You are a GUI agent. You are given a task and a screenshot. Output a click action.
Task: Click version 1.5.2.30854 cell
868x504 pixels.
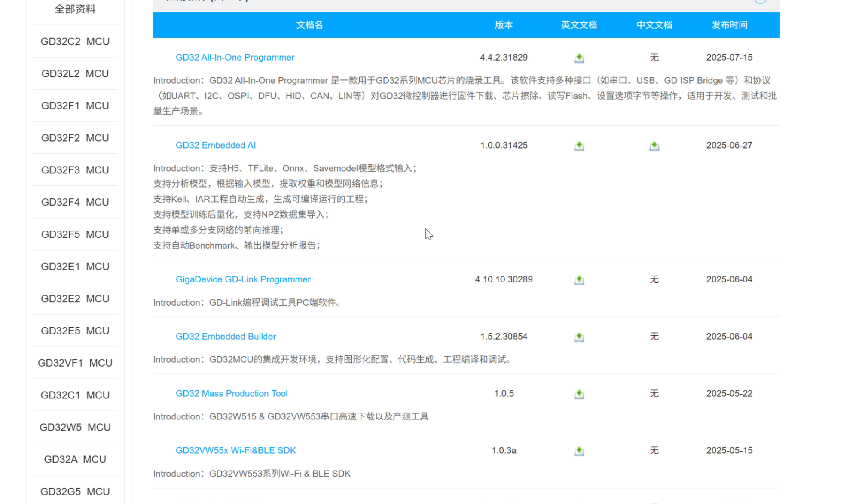(x=504, y=337)
